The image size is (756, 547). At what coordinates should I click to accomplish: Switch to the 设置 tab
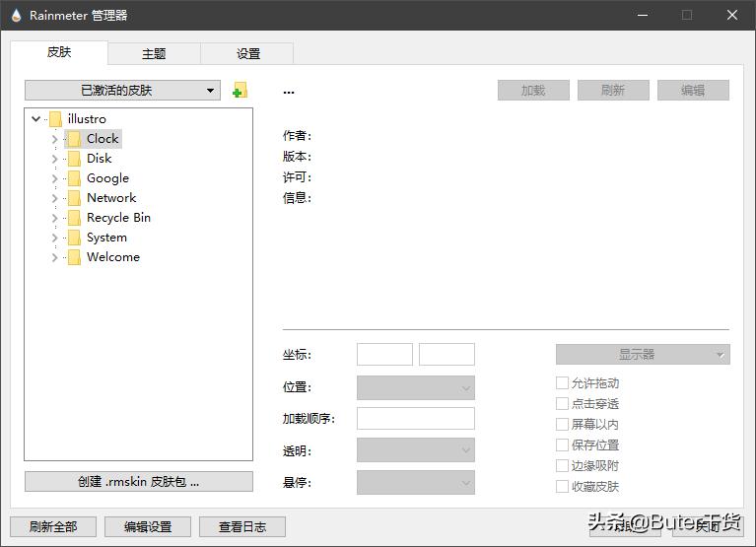click(x=247, y=53)
